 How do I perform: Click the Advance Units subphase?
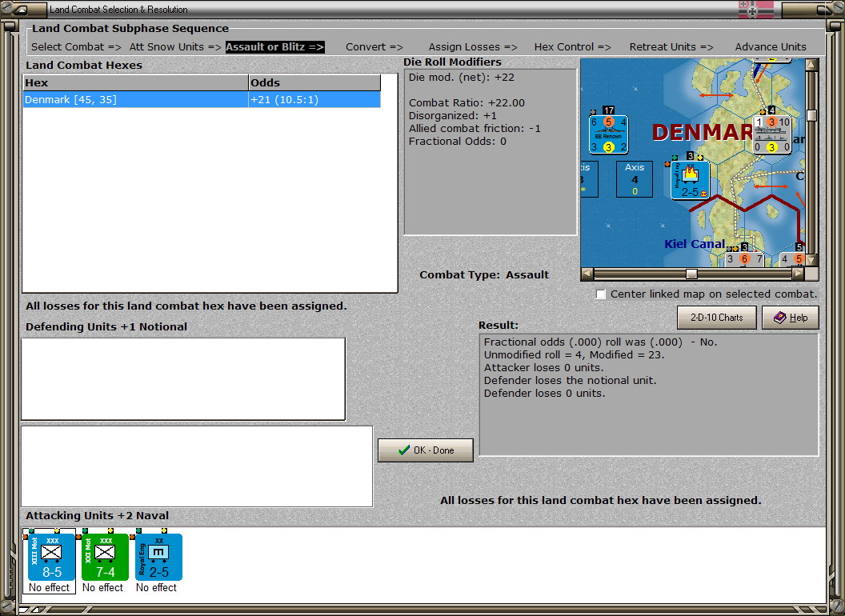click(771, 47)
